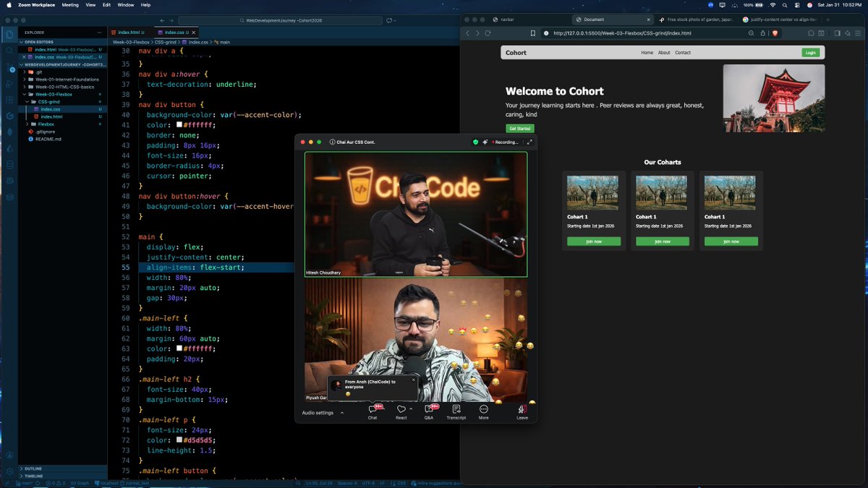868x488 pixels.
Task: Leave the Zoom meeting
Action: click(522, 411)
